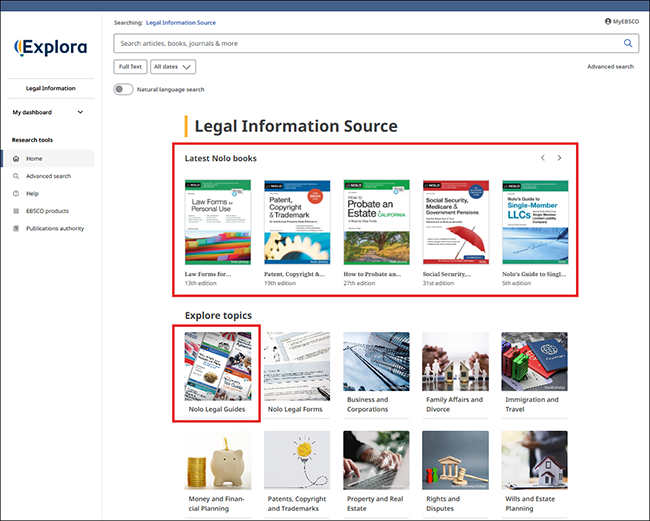Viewport: 650px width, 521px height.
Task: Open How to Probate an... book title
Action: coord(372,274)
